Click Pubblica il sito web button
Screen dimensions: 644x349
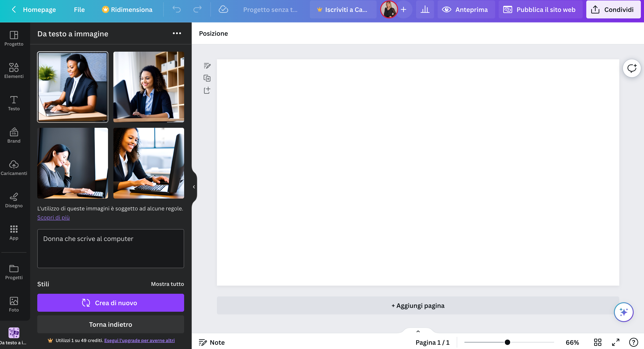tap(540, 9)
